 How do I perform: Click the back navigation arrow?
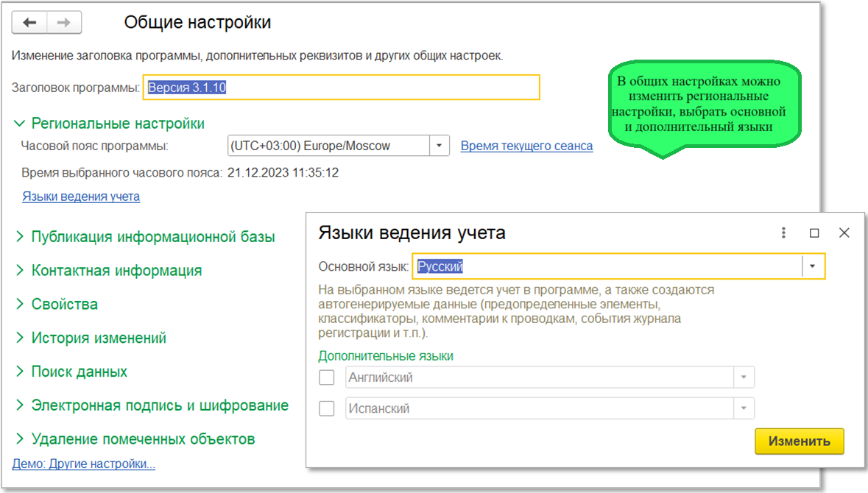coord(29,23)
